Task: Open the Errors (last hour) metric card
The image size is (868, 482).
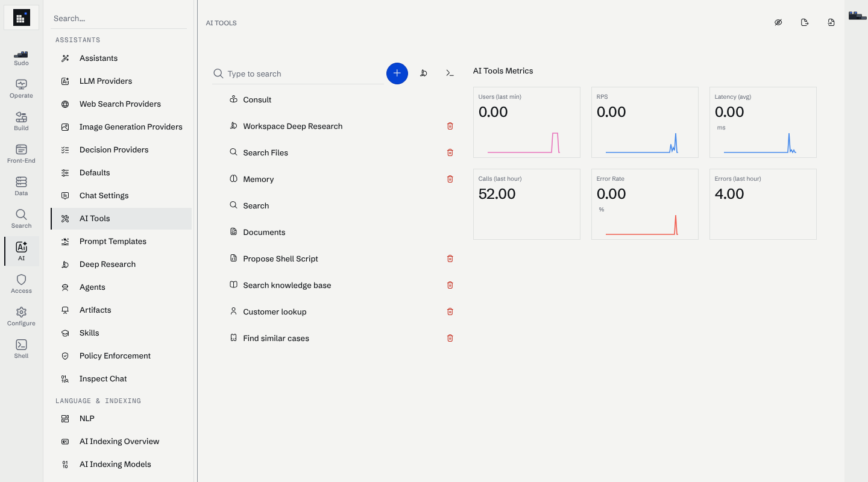Action: click(x=763, y=204)
